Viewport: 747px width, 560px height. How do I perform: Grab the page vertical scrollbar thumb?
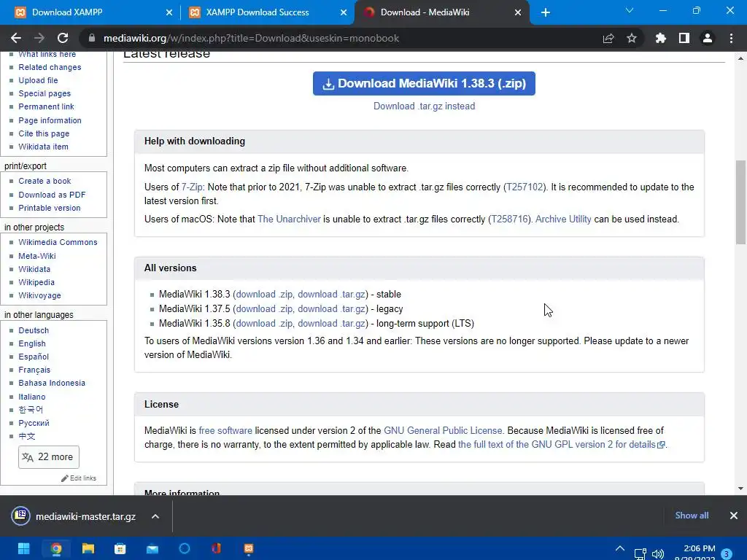tap(740, 203)
